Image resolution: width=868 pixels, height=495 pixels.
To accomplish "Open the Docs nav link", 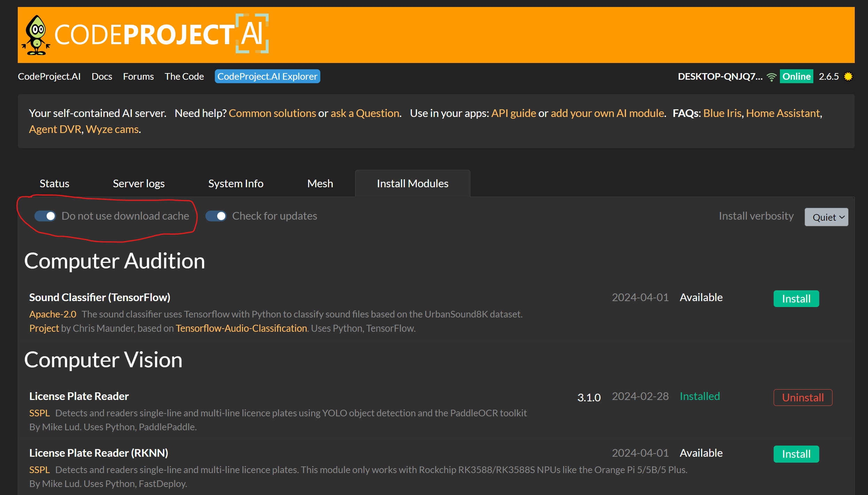I will point(102,77).
